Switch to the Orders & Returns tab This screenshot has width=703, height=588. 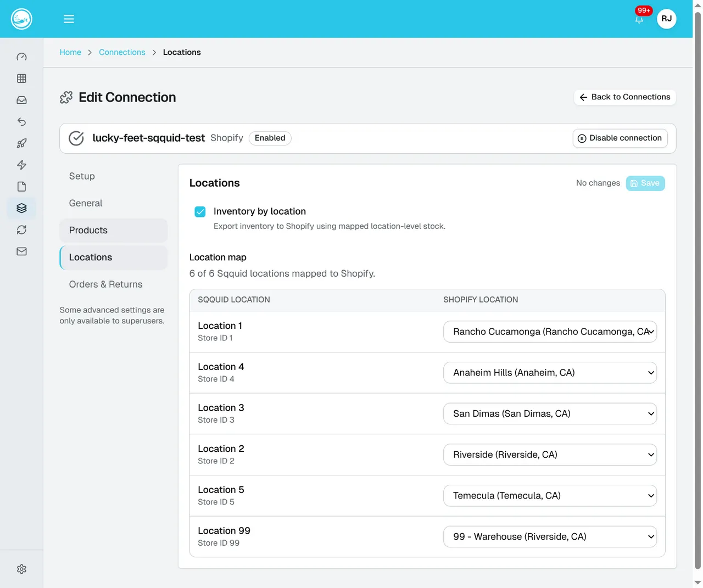(114, 284)
